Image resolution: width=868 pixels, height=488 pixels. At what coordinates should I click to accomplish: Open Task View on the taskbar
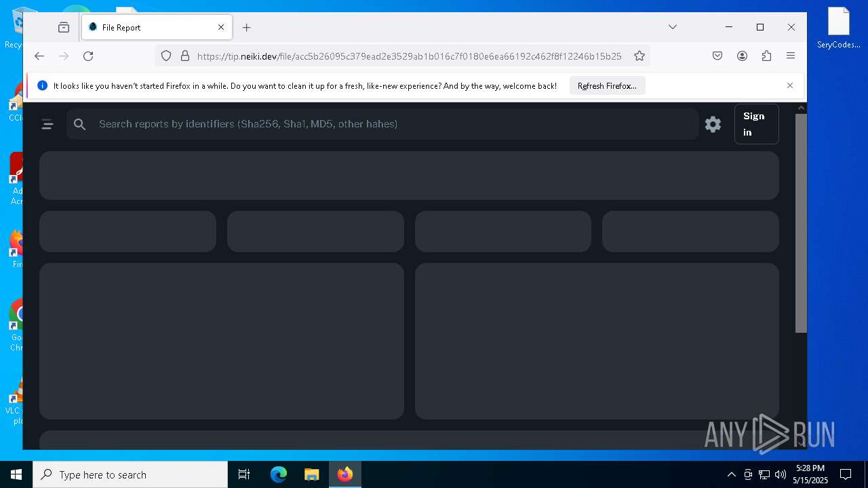coord(244,474)
